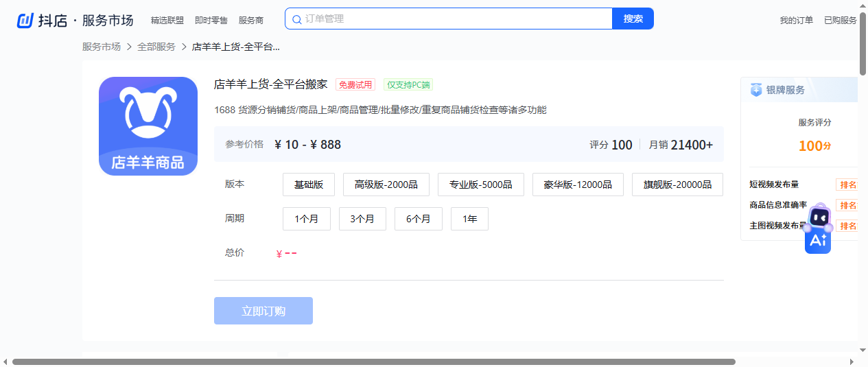Open 已购服务 link
Screen dimensions: 868x367
click(x=841, y=21)
